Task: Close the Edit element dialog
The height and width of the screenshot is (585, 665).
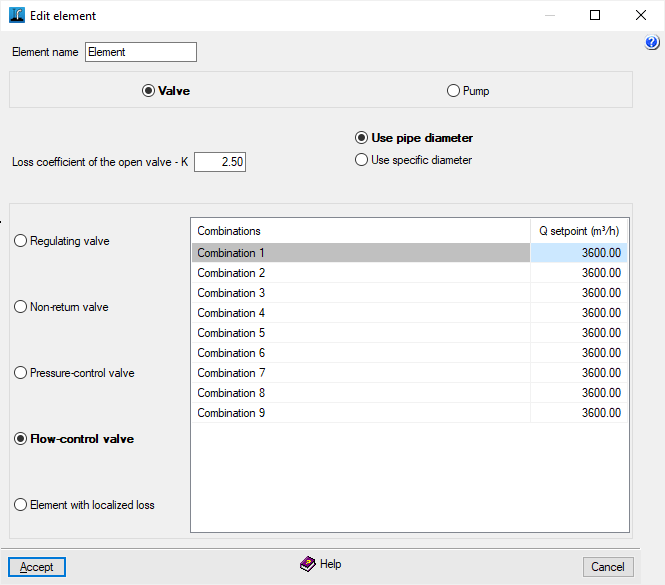Action: point(641,15)
